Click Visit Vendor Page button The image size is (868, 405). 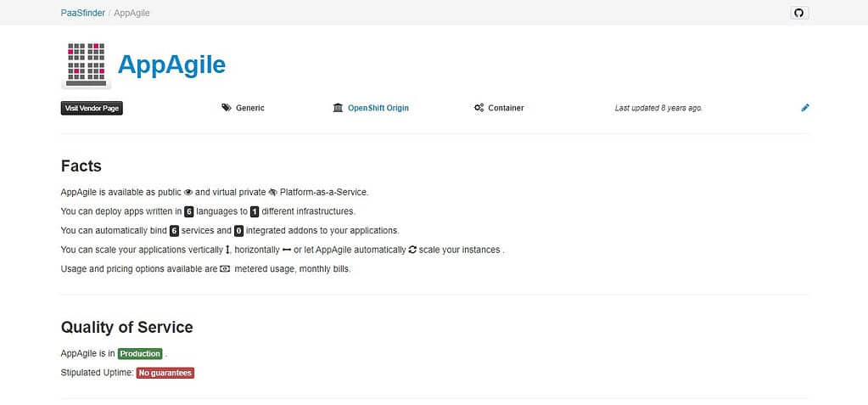(x=92, y=108)
